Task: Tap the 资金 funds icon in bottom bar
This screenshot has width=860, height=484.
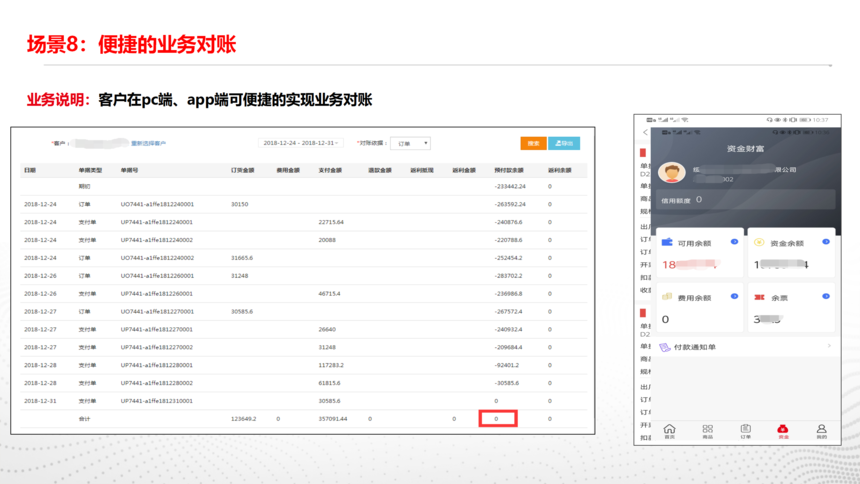Action: point(783,431)
